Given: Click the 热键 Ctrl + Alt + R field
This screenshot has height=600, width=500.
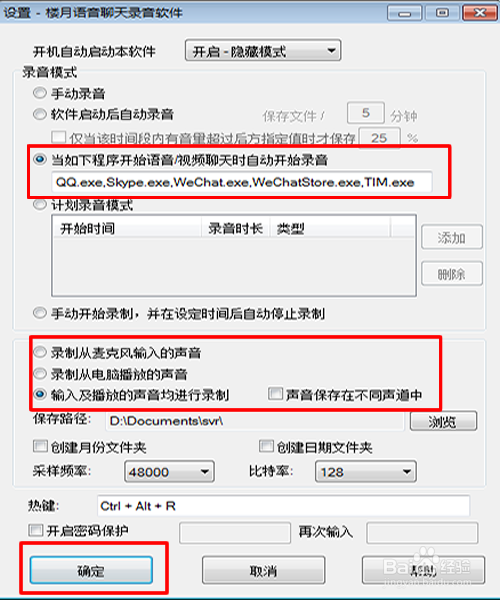Looking at the screenshot, I should (x=283, y=506).
